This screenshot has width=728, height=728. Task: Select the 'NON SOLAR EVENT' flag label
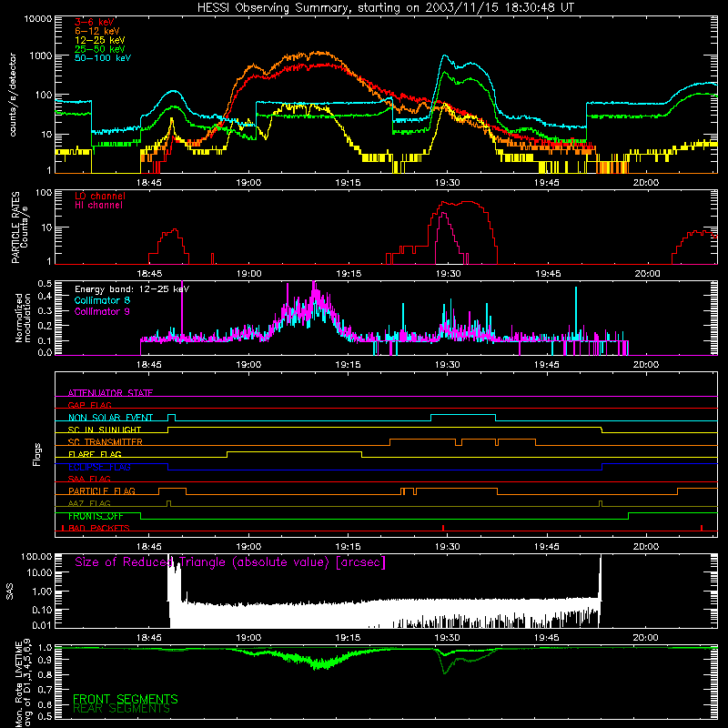point(110,418)
